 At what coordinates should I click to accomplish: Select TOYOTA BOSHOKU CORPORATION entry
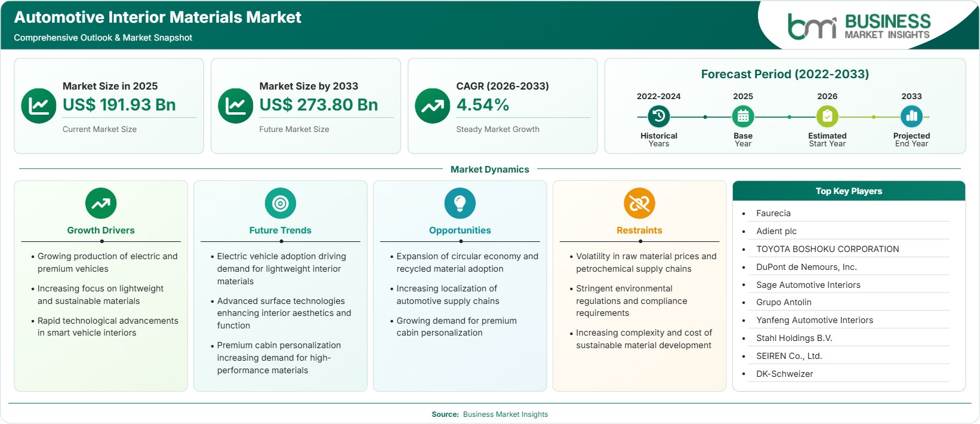coord(827,249)
